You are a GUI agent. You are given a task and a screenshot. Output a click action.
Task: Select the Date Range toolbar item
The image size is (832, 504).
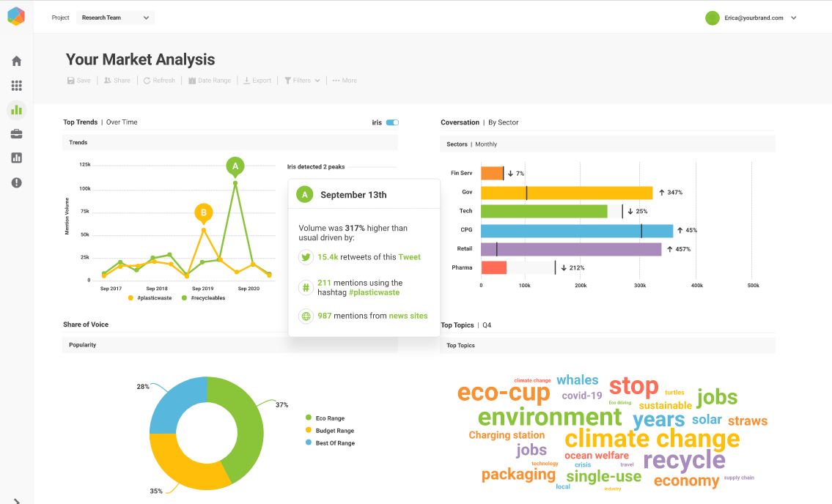[210, 81]
